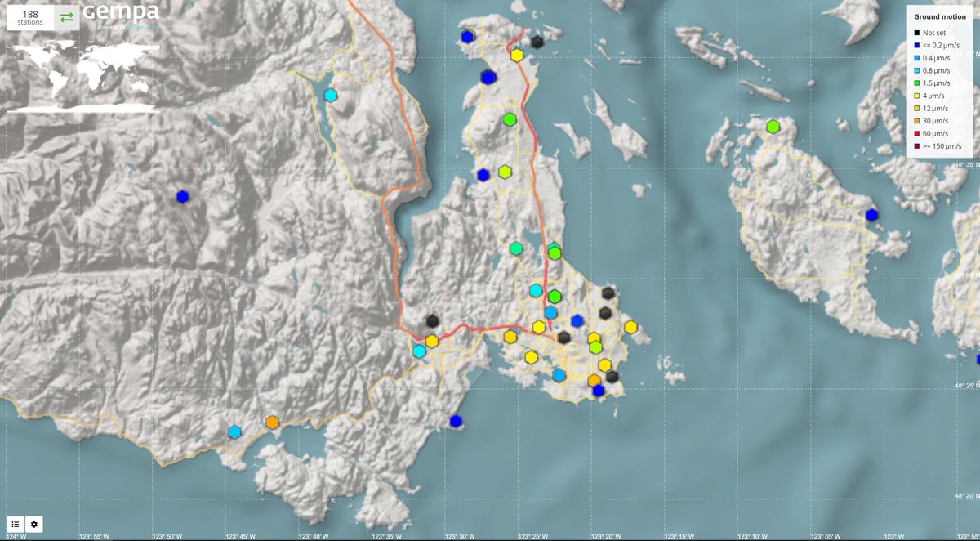980x541 pixels.
Task: Click the green '1.5 µm/s' legend swatch
Action: pos(918,83)
